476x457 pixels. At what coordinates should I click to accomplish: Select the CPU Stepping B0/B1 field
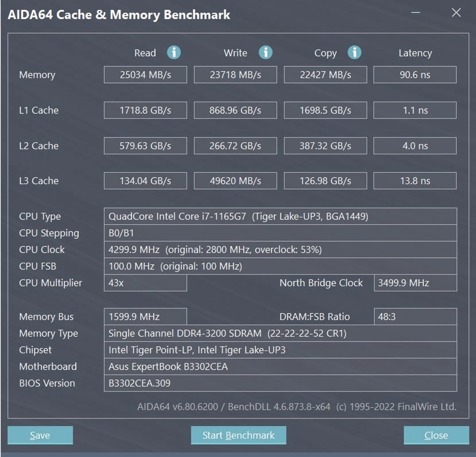point(280,233)
